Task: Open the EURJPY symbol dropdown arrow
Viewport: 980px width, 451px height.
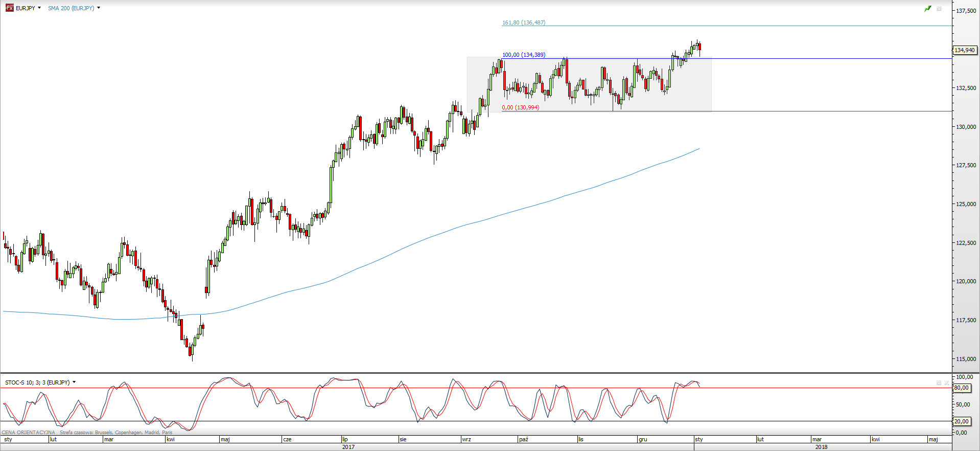Action: click(39, 8)
